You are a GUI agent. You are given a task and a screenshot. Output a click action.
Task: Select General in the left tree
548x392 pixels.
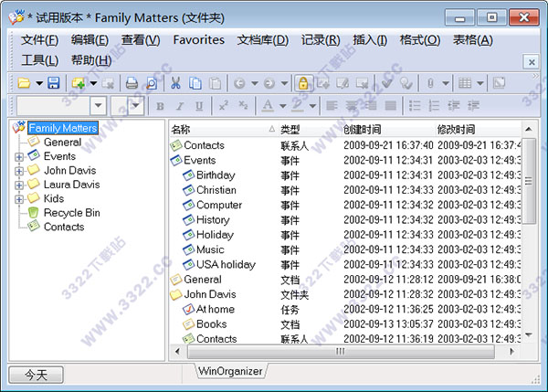click(x=62, y=143)
